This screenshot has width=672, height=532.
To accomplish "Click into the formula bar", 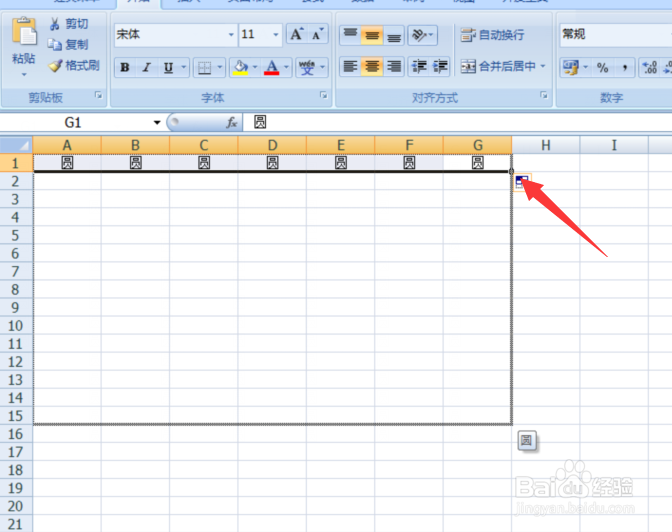I will pyautogui.click(x=457, y=123).
